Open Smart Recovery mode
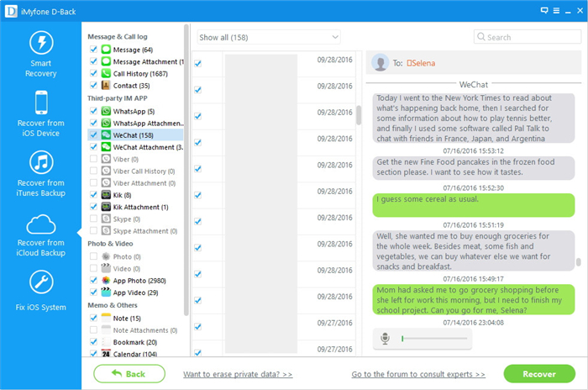This screenshot has height=390, width=588. [x=41, y=54]
